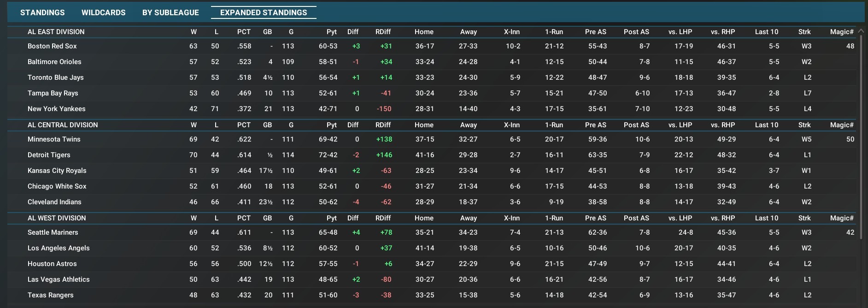Open the Wildcards tab
Screen dimensions: 868x308
pyautogui.click(x=103, y=12)
